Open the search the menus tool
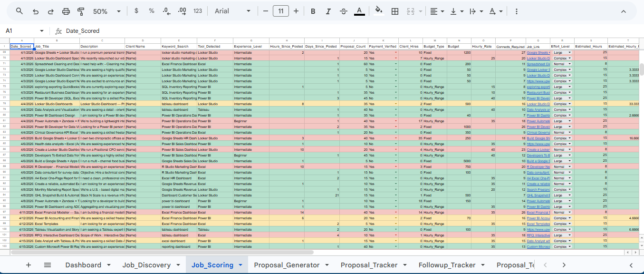Viewport: 644px width, 274px height. pyautogui.click(x=19, y=11)
